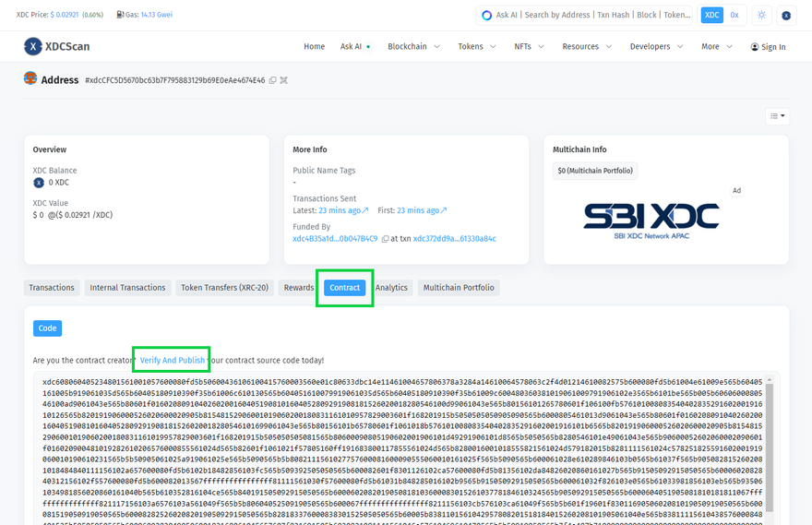Click the Sign In user icon
Image resolution: width=812 pixels, height=525 pixels.
click(755, 47)
